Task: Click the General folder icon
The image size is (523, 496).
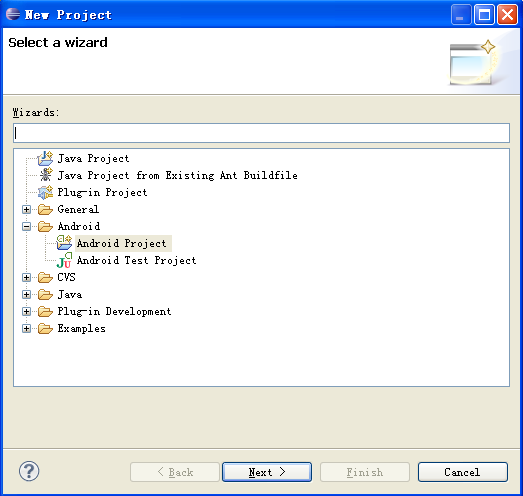Action: pos(45,209)
